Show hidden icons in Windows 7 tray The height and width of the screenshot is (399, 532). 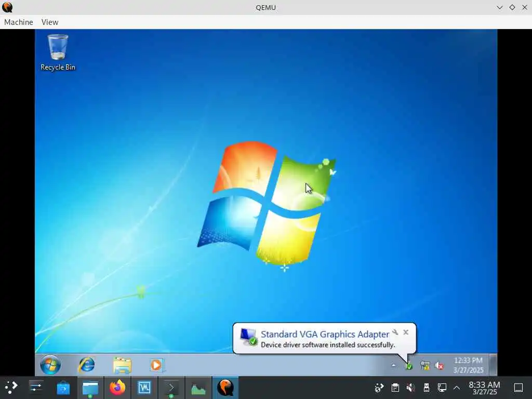click(394, 365)
